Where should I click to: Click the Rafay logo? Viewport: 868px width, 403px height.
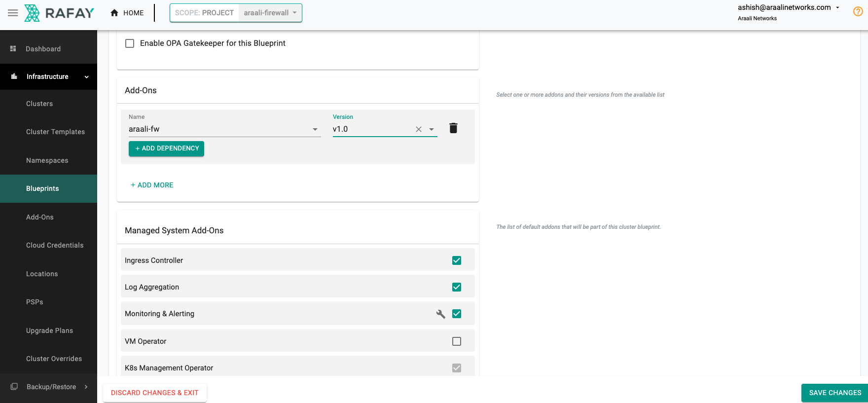tap(59, 13)
